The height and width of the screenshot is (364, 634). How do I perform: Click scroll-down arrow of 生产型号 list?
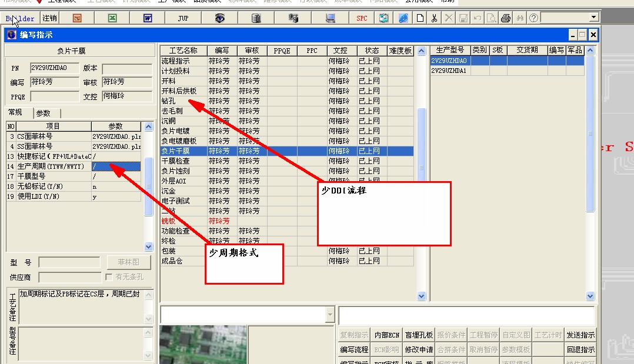click(590, 296)
